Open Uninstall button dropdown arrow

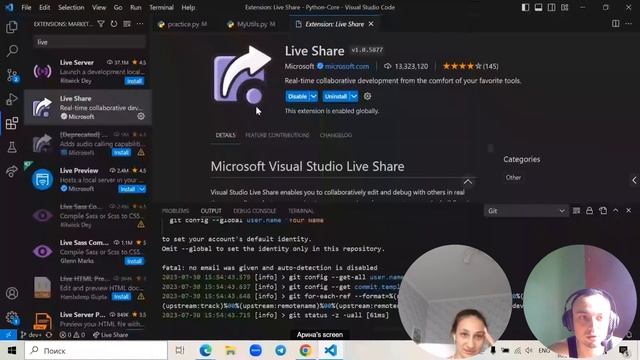coord(354,96)
